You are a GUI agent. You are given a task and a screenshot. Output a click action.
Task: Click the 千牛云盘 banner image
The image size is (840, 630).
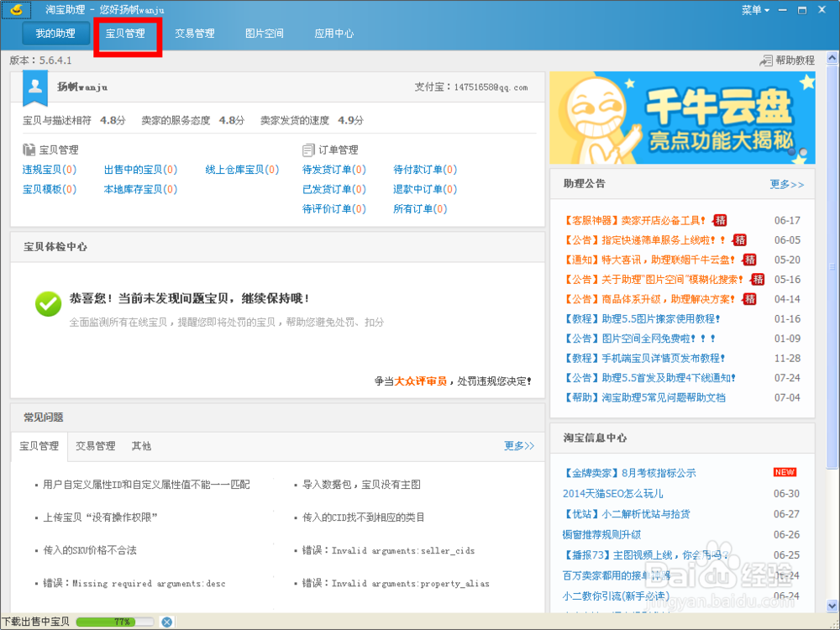[682, 118]
